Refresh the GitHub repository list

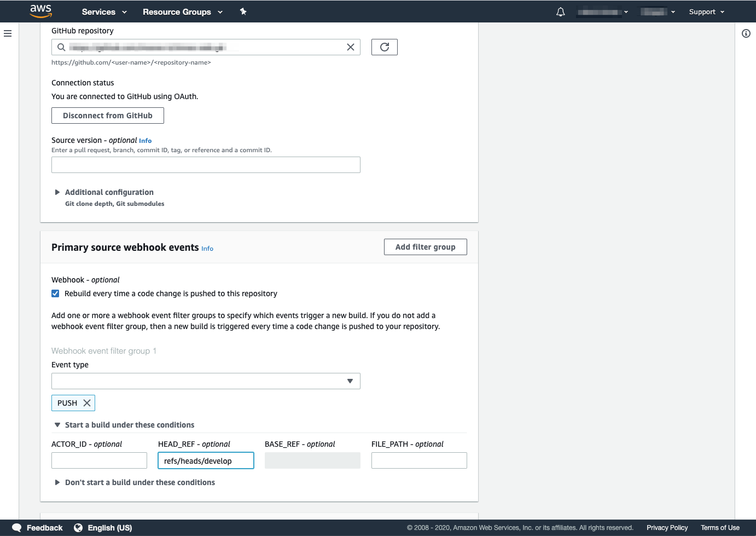(x=384, y=47)
